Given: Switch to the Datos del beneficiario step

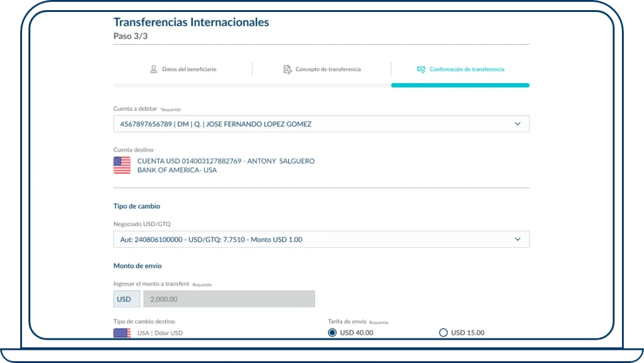Looking at the screenshot, I should (x=189, y=69).
